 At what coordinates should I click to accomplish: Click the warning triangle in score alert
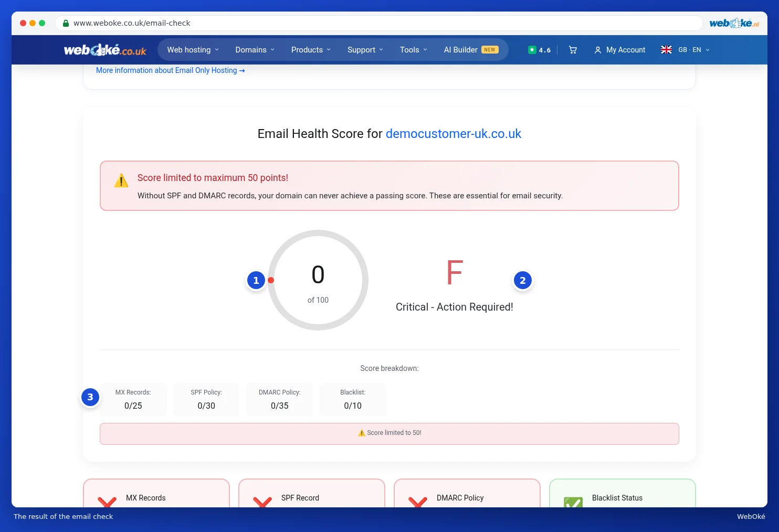[x=121, y=180]
